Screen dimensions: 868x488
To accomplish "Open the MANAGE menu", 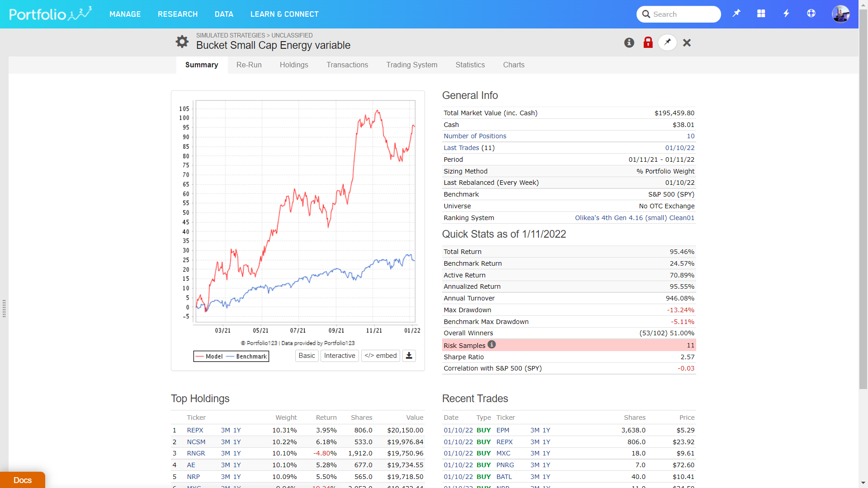I will [125, 14].
